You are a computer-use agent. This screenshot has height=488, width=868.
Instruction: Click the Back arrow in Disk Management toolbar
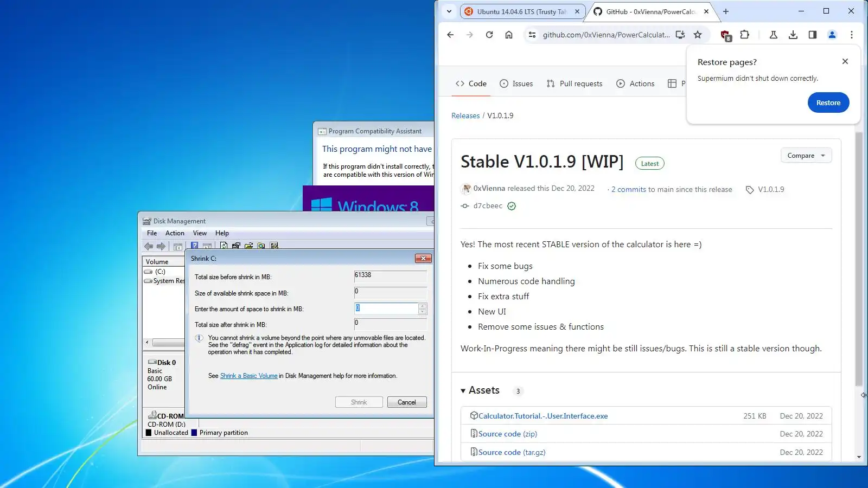(149, 246)
